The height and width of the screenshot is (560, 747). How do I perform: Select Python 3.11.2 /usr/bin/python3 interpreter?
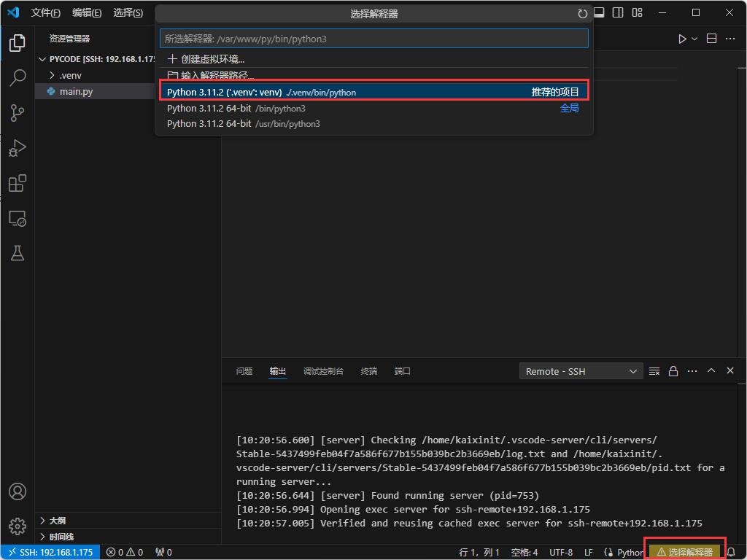click(x=244, y=124)
